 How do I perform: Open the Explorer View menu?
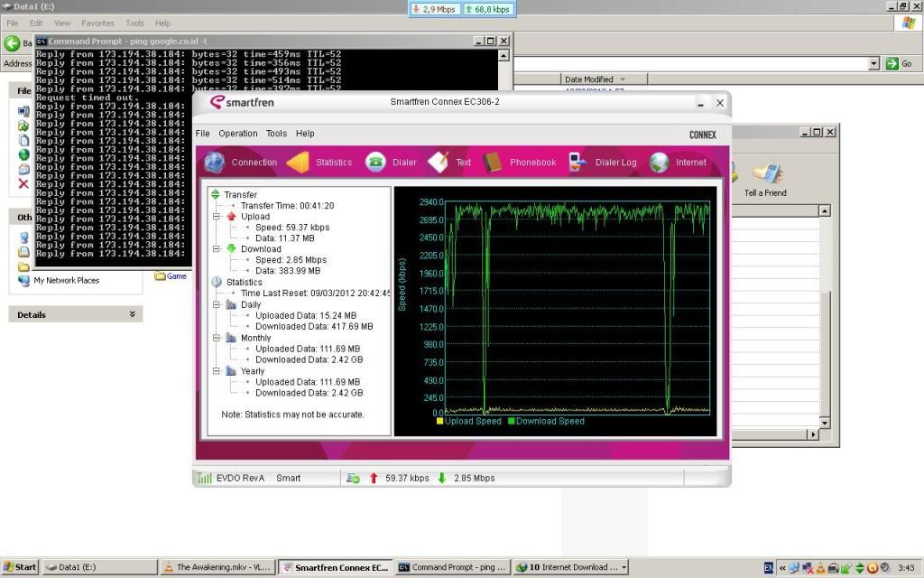click(62, 23)
